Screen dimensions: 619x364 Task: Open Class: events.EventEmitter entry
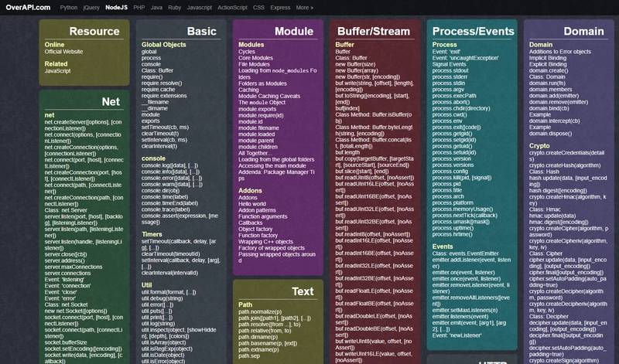point(466,253)
